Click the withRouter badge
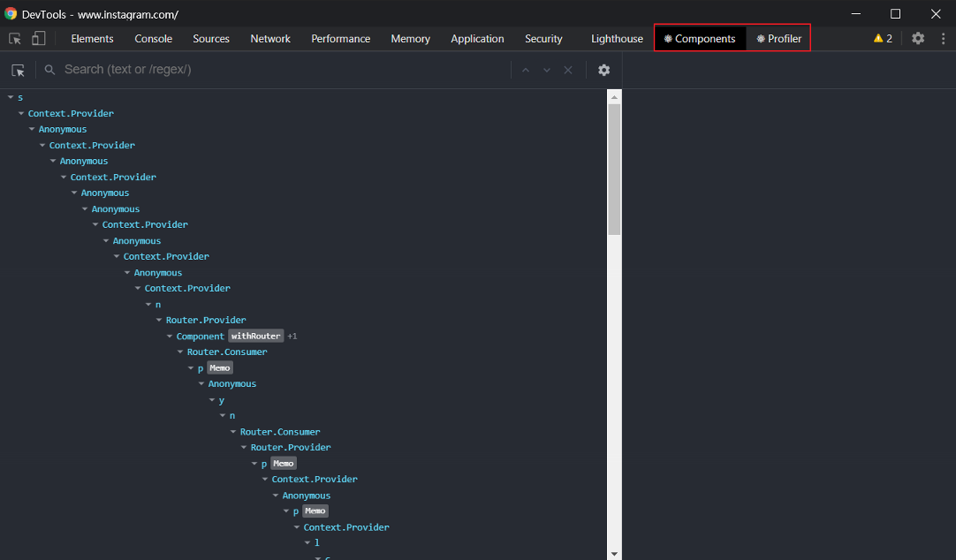 [x=255, y=336]
